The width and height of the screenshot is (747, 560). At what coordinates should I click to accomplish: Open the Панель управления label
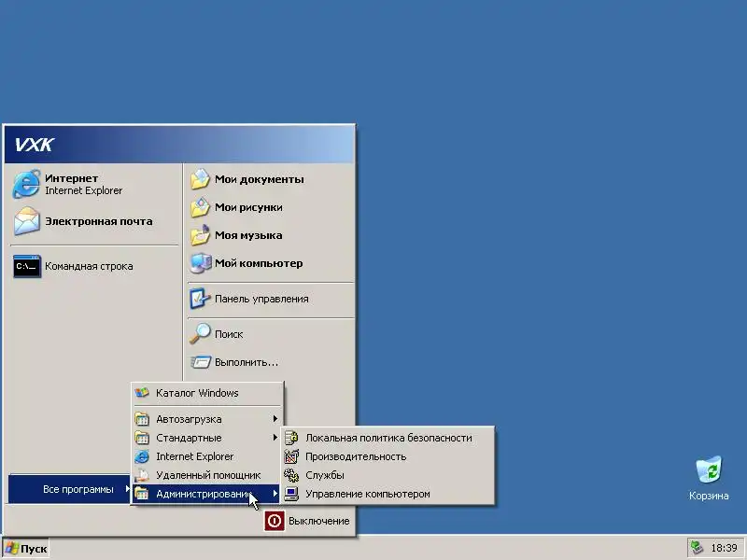261,299
